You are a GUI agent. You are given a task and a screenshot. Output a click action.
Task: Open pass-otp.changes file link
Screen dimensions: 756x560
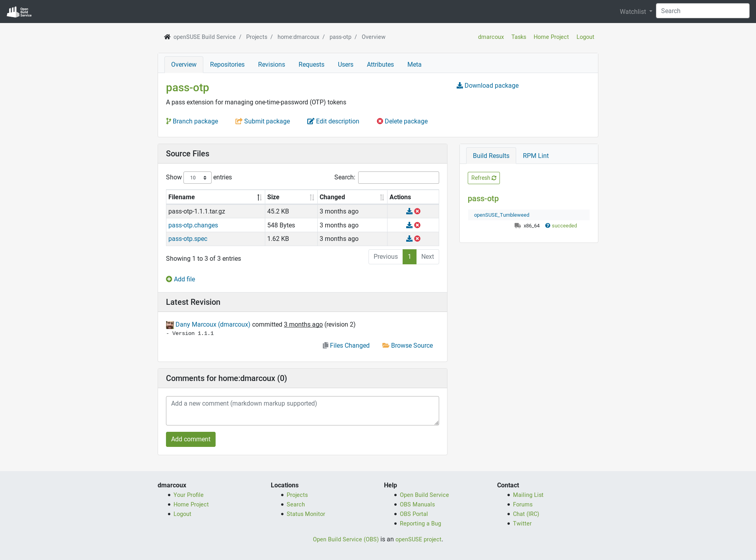click(193, 225)
